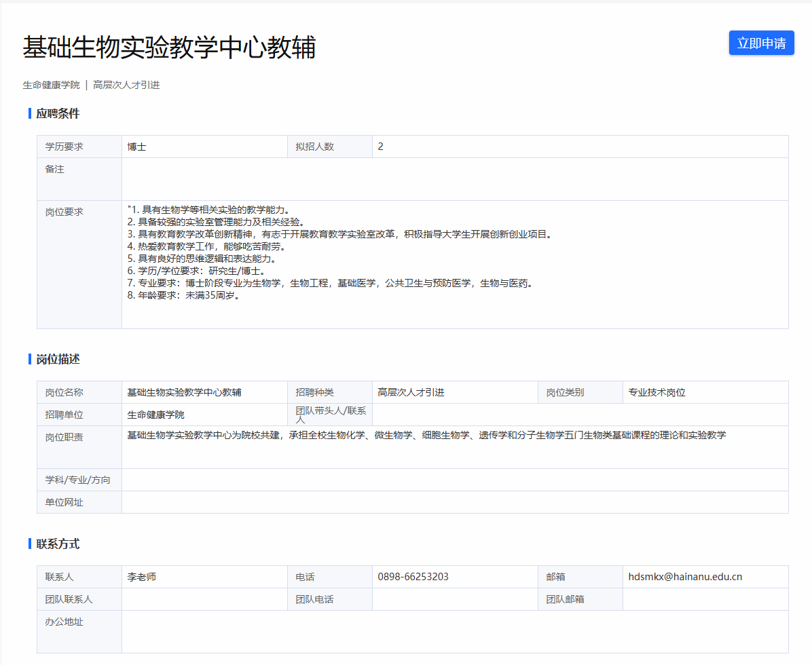This screenshot has height=665, width=812.
Task: Click contact name 李老师
Action: (x=141, y=577)
